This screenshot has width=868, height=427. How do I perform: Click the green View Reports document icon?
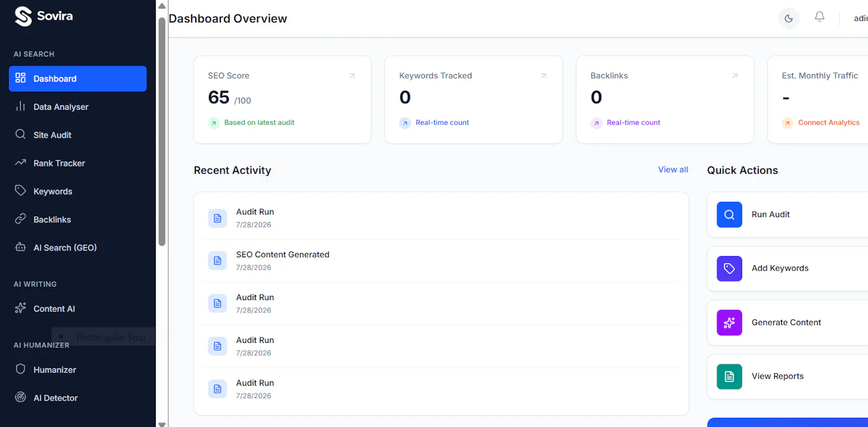pos(729,377)
